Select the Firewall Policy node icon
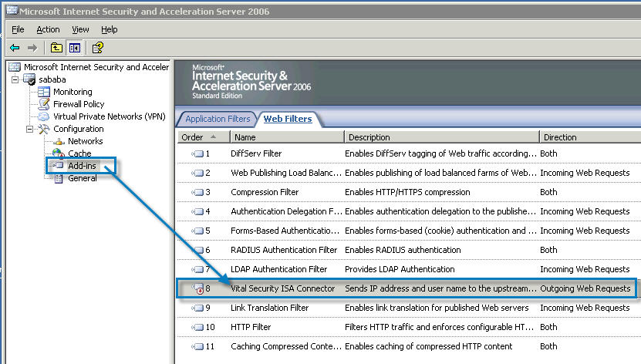Image resolution: width=641 pixels, height=364 pixels. [x=44, y=104]
